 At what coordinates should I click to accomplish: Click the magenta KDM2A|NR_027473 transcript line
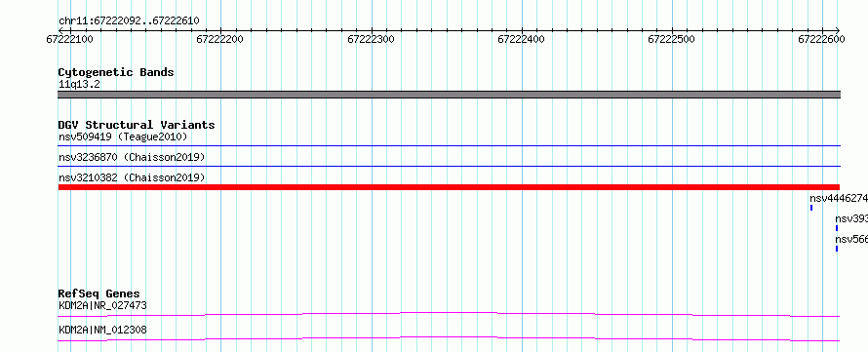coord(449,314)
